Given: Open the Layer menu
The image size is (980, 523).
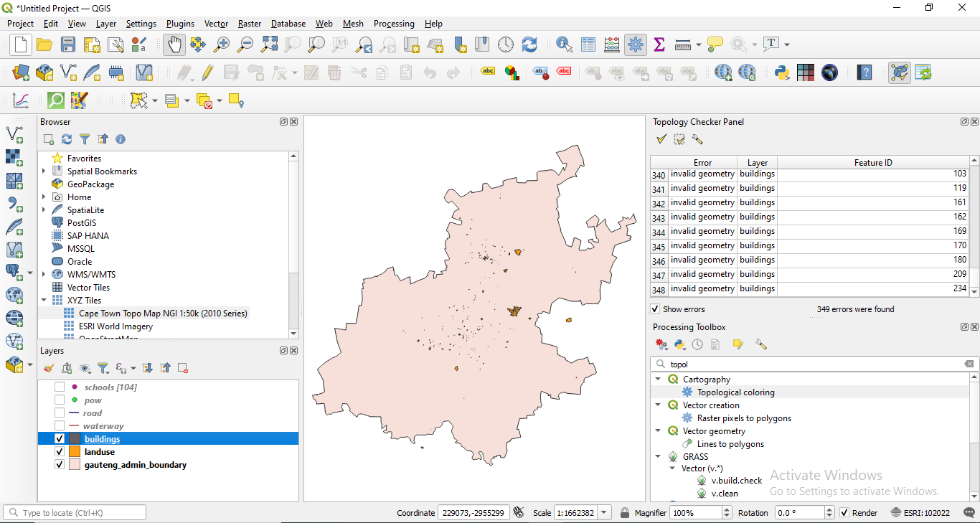Looking at the screenshot, I should (x=106, y=24).
